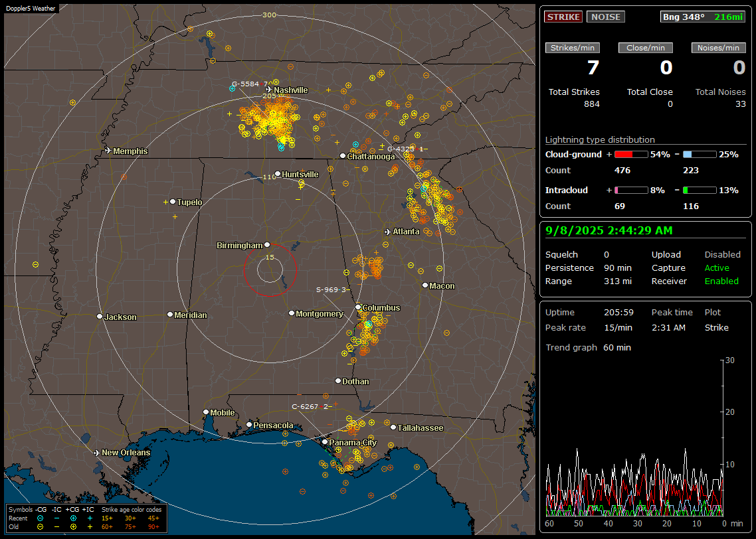Click the 300 range ring label
Image resolution: width=756 pixels, height=539 pixels.
coord(270,15)
